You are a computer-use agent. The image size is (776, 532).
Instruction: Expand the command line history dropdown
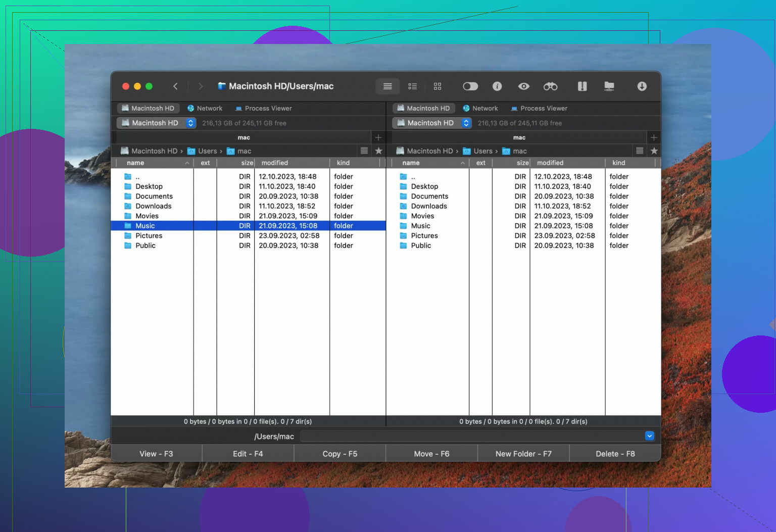click(649, 436)
